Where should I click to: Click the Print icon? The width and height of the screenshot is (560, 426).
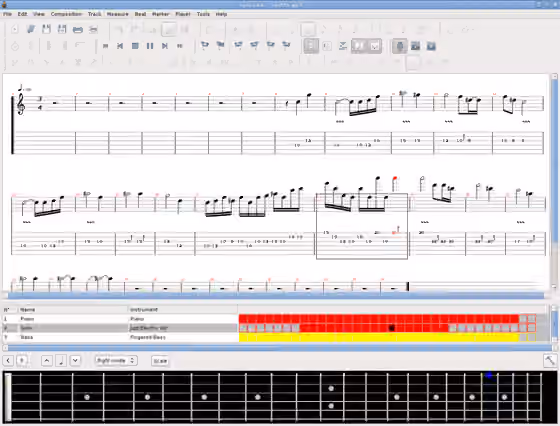tap(78, 30)
